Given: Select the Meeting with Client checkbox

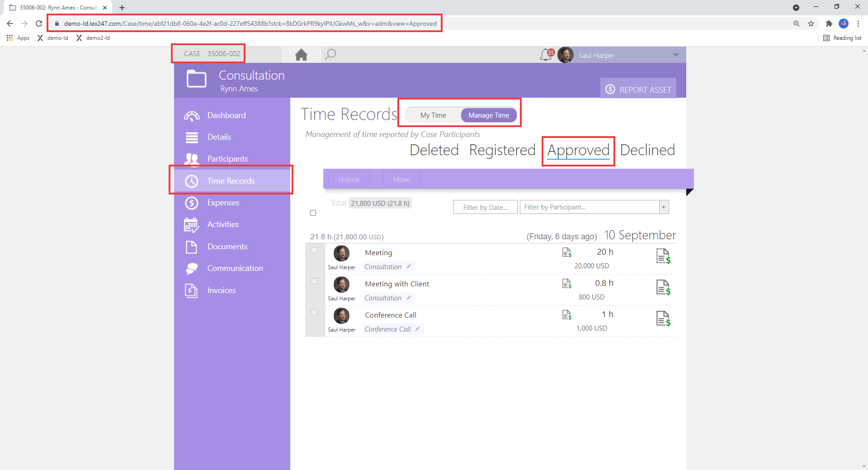Looking at the screenshot, I should pyautogui.click(x=315, y=281).
